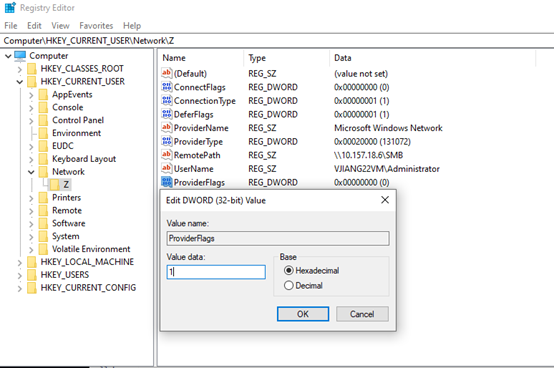Select the Microsoft Windows Network data cell
Viewport: 554px width, 368px height.
click(x=388, y=128)
